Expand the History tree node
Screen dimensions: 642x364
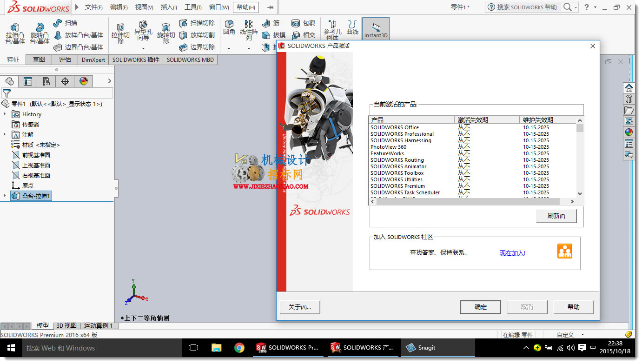[x=5, y=114]
